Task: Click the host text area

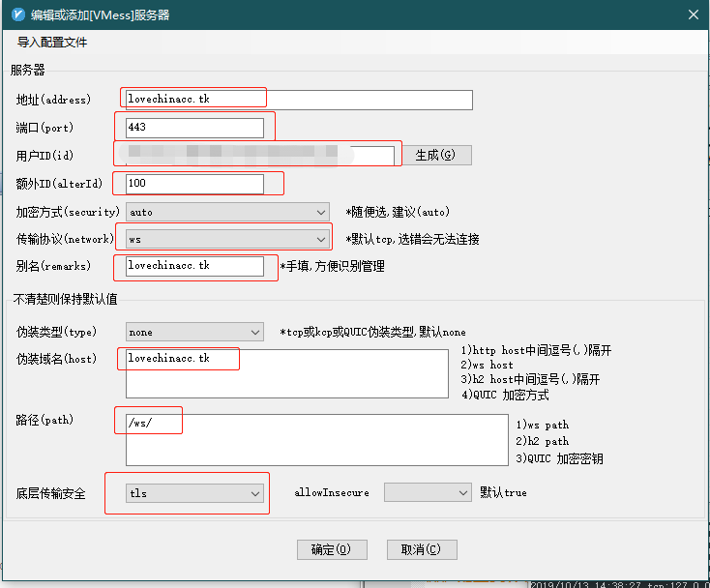Action: pyautogui.click(x=287, y=374)
